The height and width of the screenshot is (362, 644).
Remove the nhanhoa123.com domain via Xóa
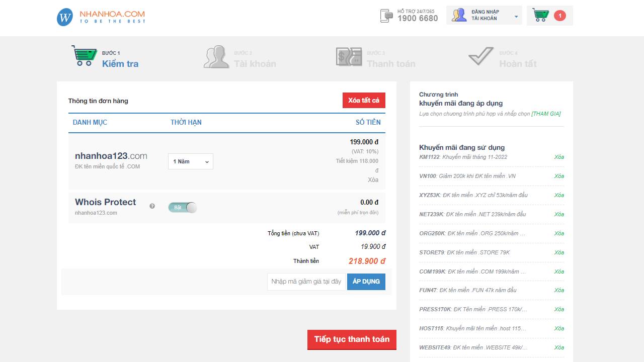click(x=373, y=180)
